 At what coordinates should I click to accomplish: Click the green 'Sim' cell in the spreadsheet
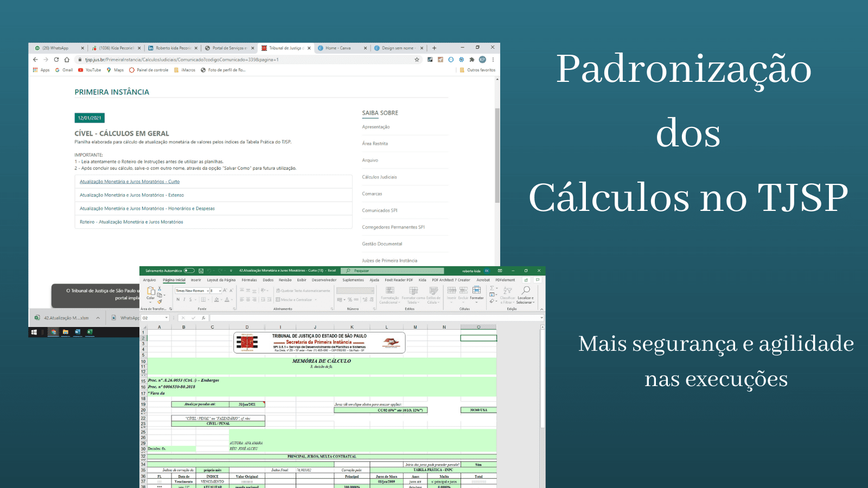pos(478,465)
